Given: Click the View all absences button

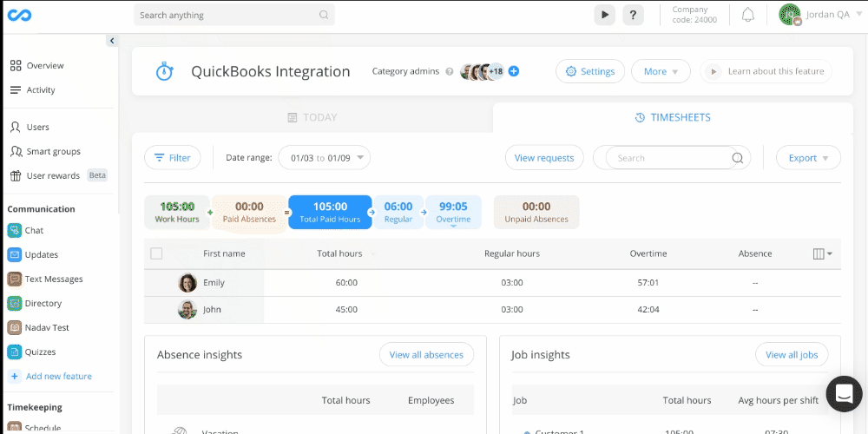Looking at the screenshot, I should 426,354.
